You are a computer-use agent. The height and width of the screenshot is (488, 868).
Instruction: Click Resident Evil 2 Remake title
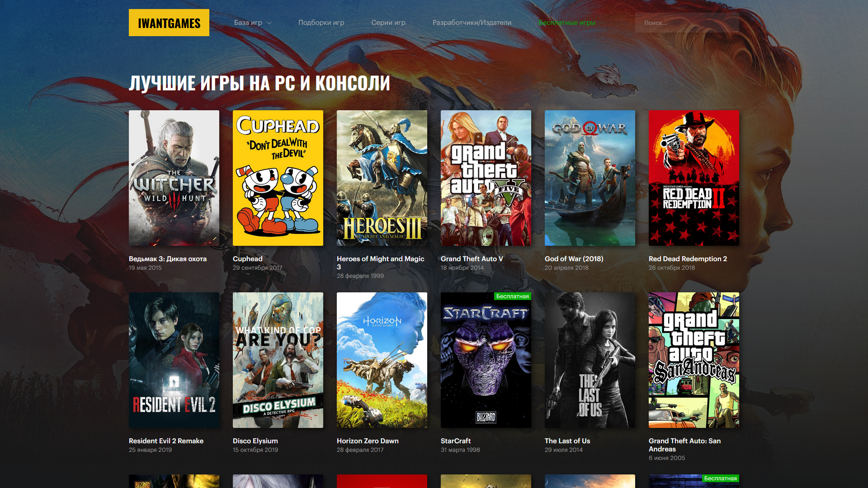click(166, 441)
